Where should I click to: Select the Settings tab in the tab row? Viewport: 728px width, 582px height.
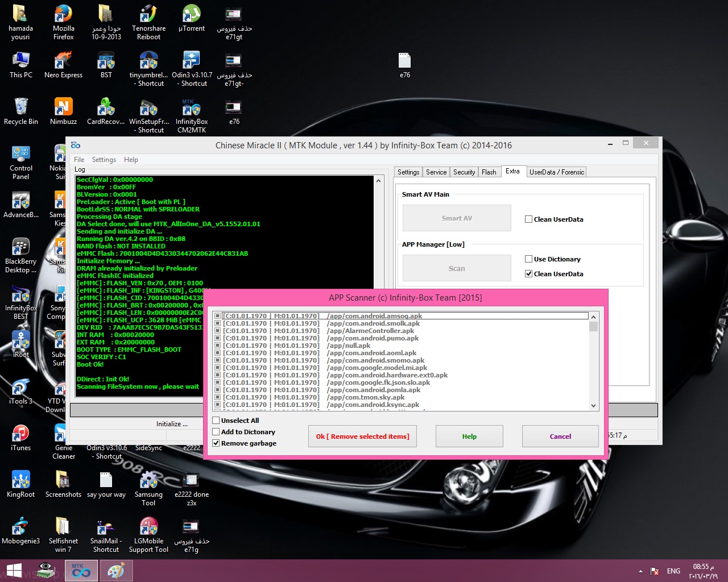408,172
